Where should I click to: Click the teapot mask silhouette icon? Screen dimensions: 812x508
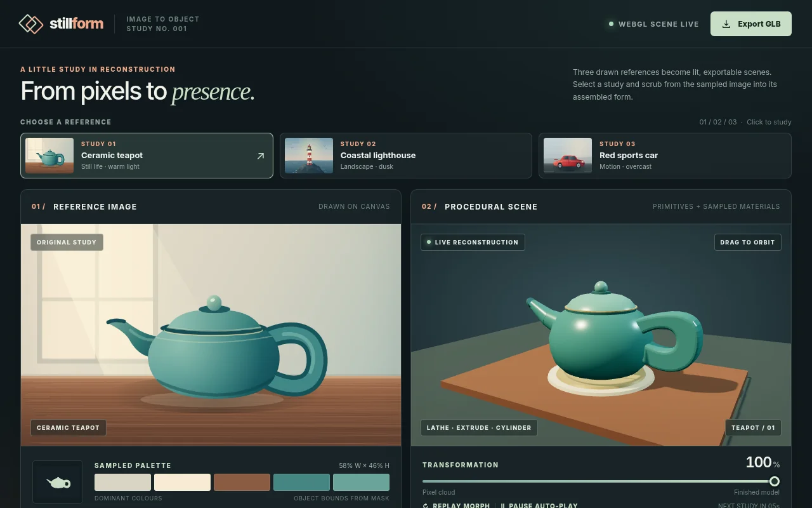pyautogui.click(x=58, y=483)
